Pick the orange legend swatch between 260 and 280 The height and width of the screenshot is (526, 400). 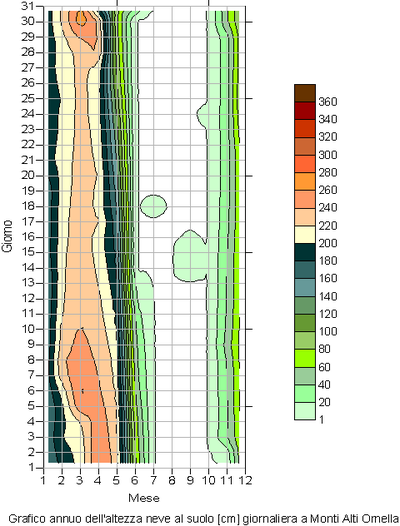click(305, 181)
